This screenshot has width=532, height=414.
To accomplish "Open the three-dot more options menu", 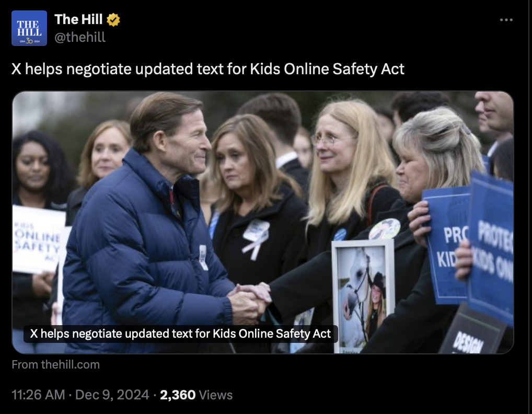I will [x=506, y=20].
